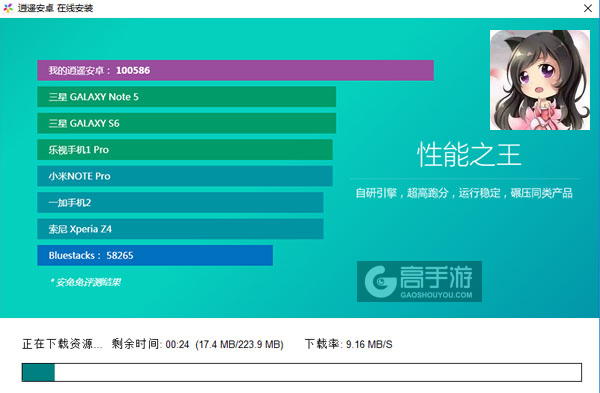Viewport: 600px width, 393px height.
Task: Click the cat-ear girl game thumbnail
Action: click(x=540, y=80)
